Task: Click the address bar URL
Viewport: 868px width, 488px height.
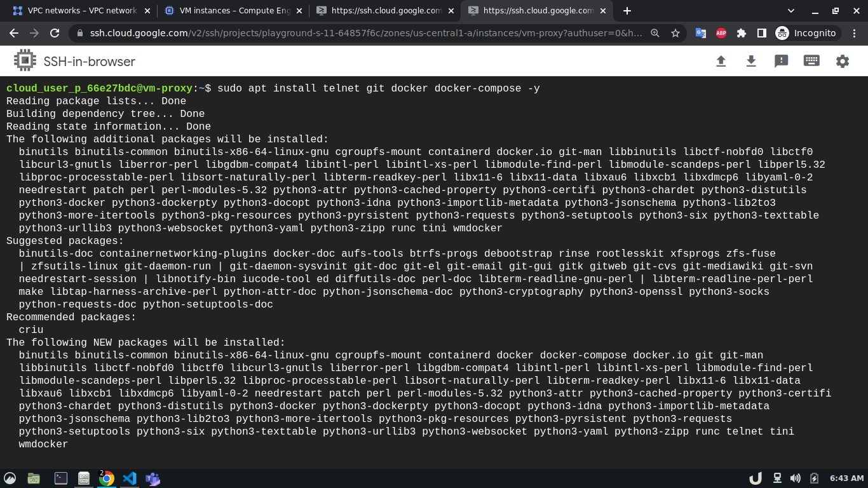Action: click(366, 33)
